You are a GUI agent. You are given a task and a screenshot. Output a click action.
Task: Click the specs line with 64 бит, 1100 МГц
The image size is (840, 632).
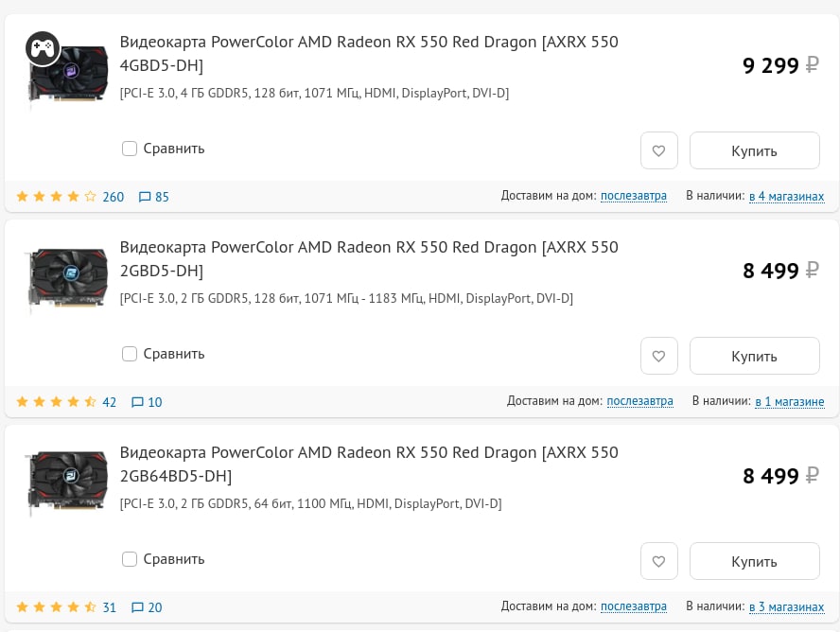point(310,503)
